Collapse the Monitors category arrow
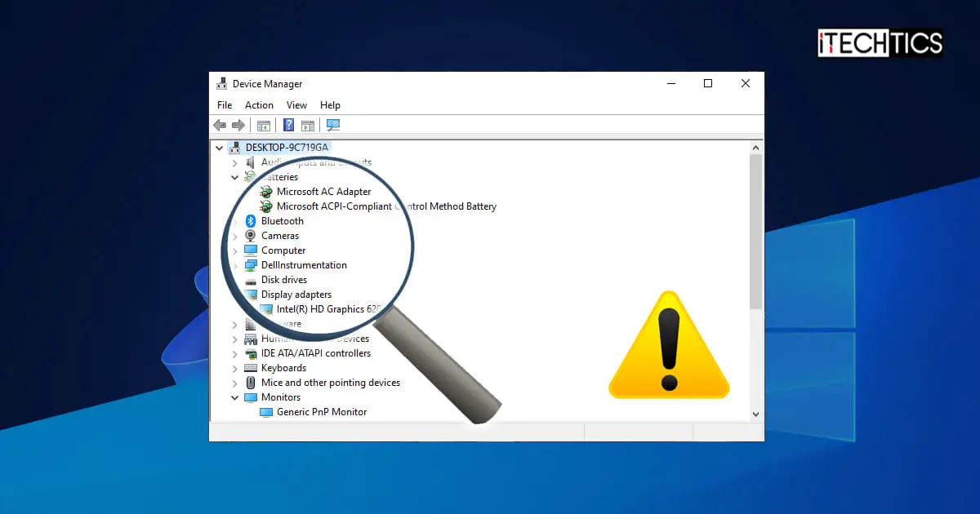980x514 pixels. 235,397
